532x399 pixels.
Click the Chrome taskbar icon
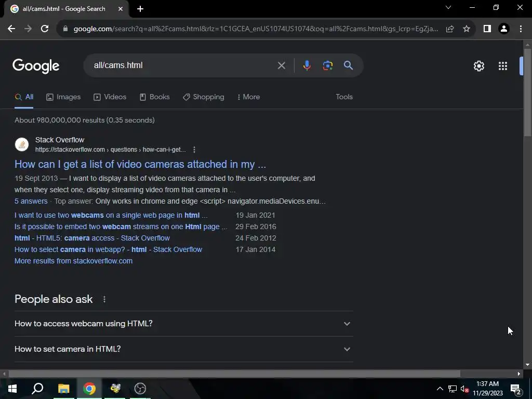click(x=89, y=389)
